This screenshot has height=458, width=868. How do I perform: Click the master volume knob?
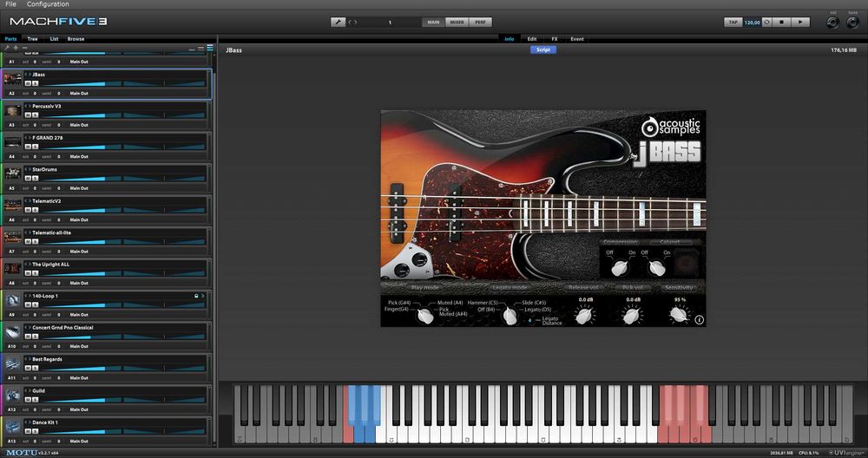point(833,23)
